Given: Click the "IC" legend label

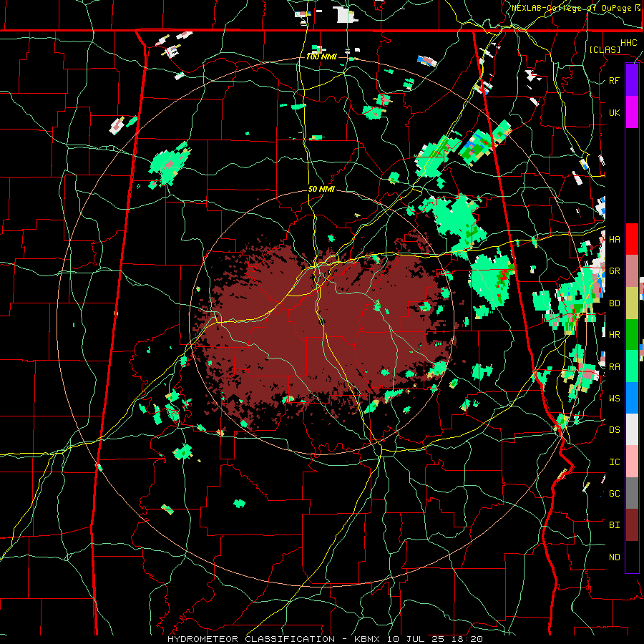Looking at the screenshot, I should tap(614, 462).
